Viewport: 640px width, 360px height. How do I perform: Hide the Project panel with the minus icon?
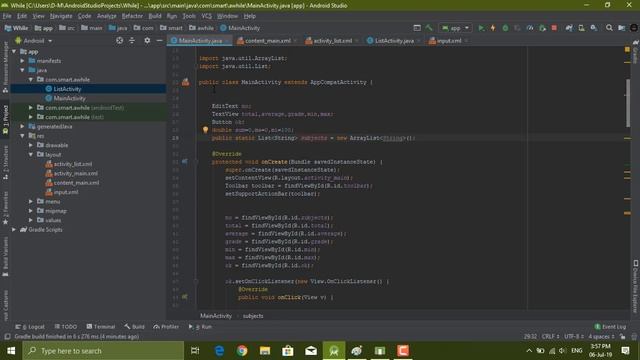[159, 40]
